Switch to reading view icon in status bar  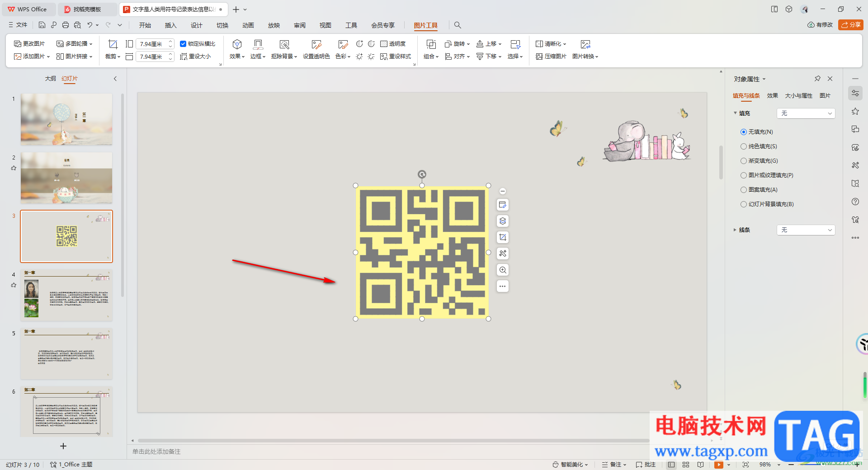[700, 465]
